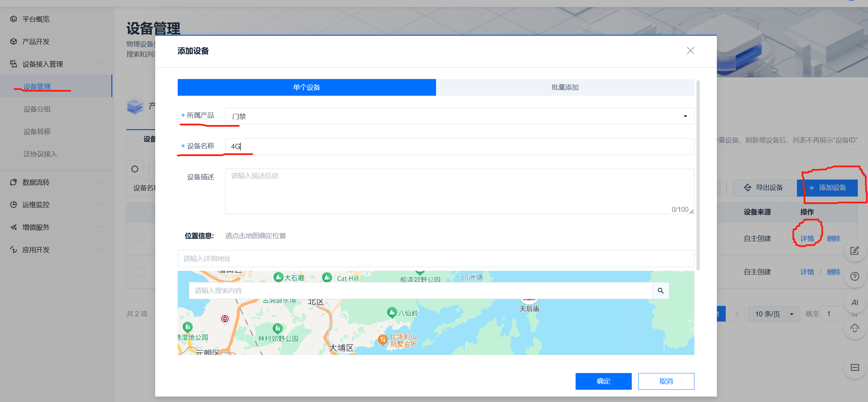Click the 设备描述 description text area
The image size is (868, 402).
point(460,191)
